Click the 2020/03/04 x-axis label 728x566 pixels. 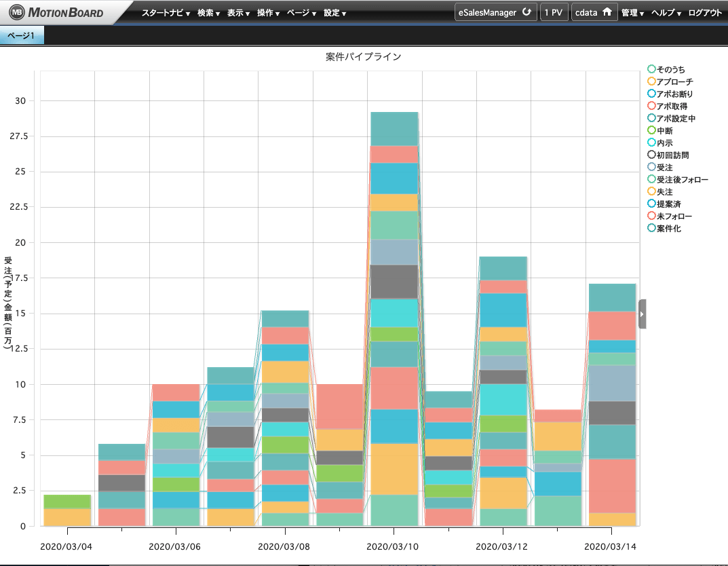(x=66, y=546)
